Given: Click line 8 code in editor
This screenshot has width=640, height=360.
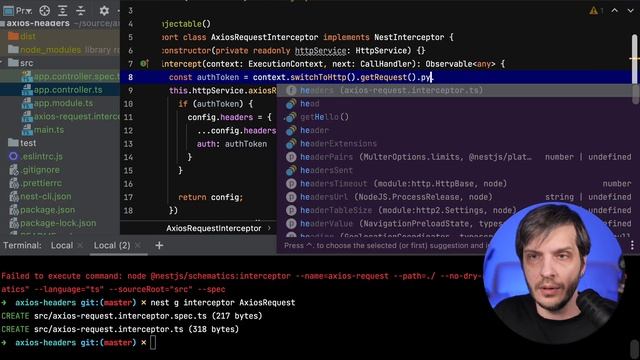Looking at the screenshot, I should coord(300,77).
